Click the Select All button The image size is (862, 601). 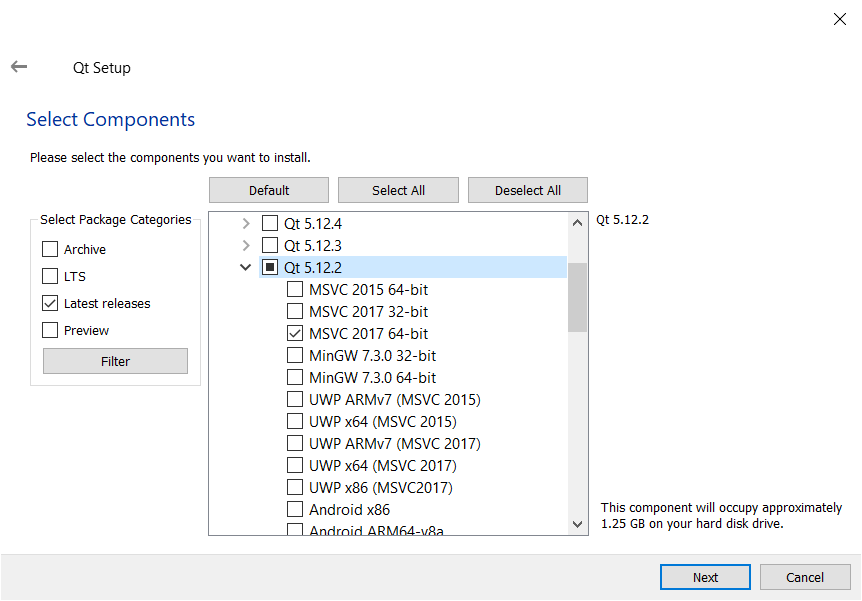tap(398, 190)
